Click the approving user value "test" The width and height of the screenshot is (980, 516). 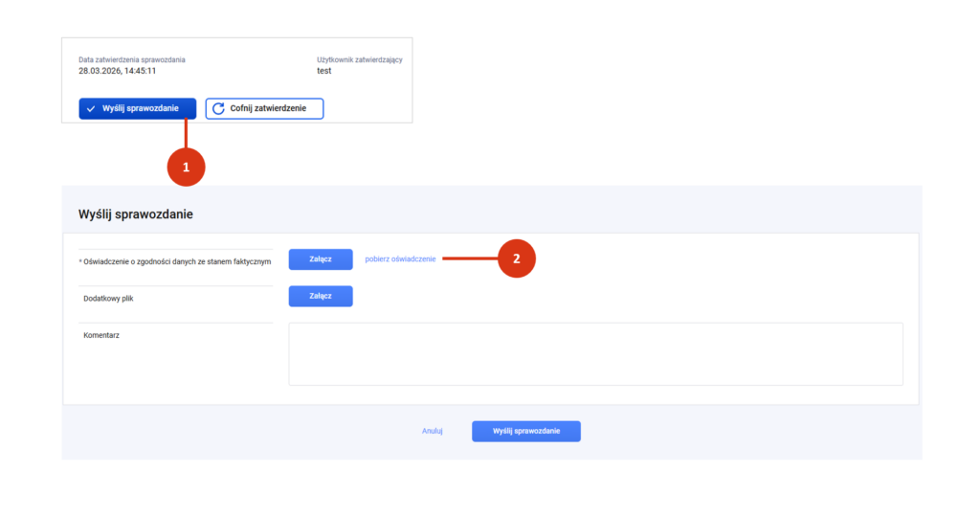pyautogui.click(x=324, y=71)
